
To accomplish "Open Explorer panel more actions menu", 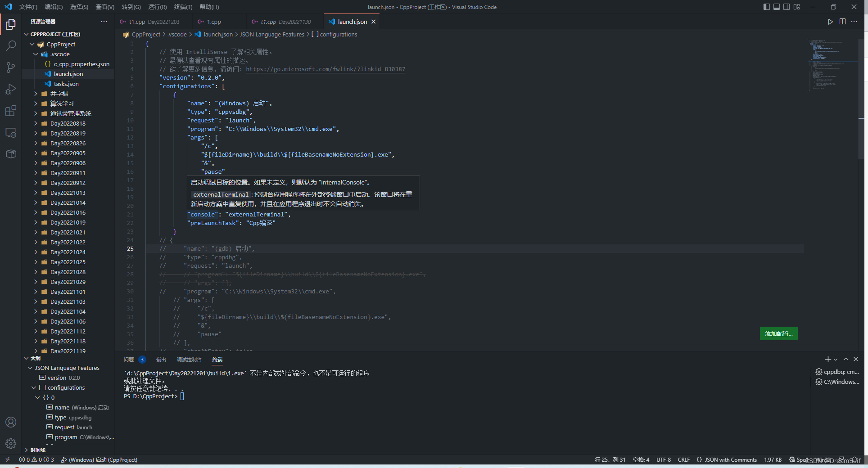I will (x=104, y=22).
